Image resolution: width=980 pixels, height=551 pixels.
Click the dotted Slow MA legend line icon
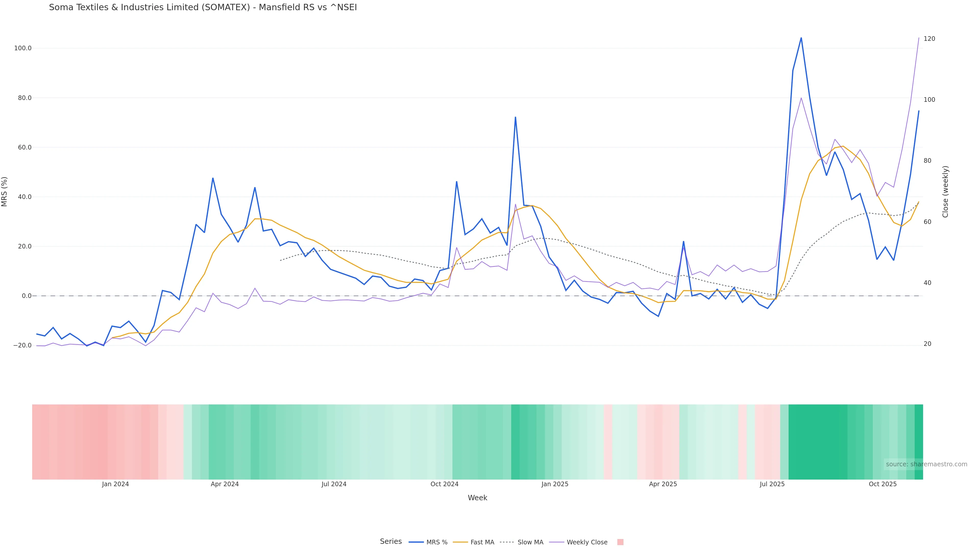coord(507,542)
